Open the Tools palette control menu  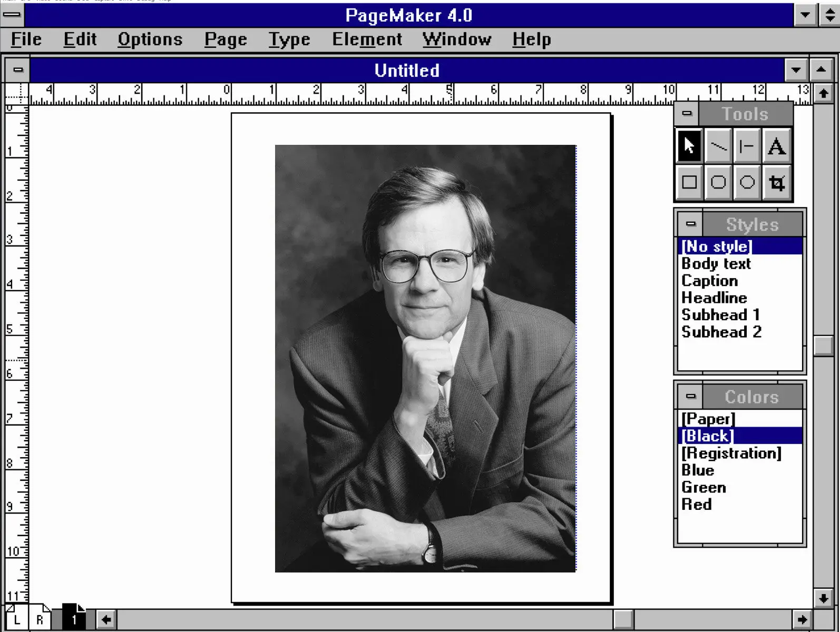tap(687, 113)
